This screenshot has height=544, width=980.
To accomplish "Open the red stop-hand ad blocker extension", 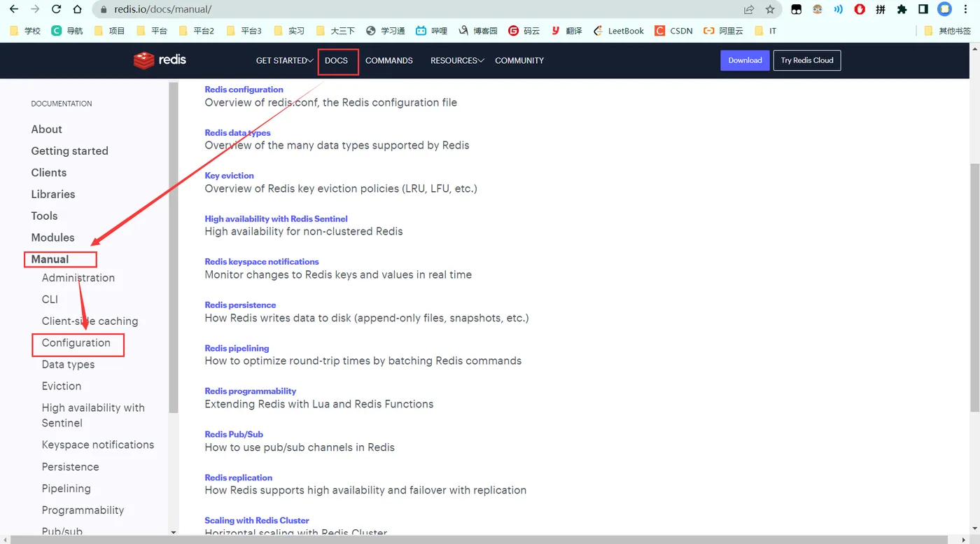I will click(x=860, y=10).
